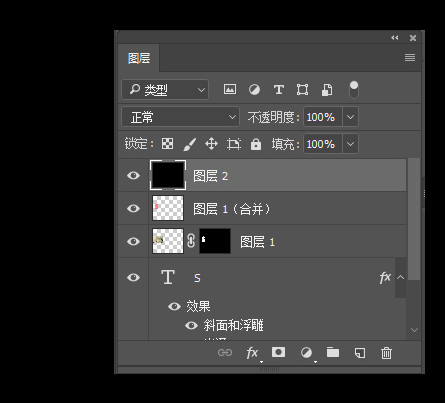Open the 不透明度 slider arrow
446x403 pixels.
(350, 117)
